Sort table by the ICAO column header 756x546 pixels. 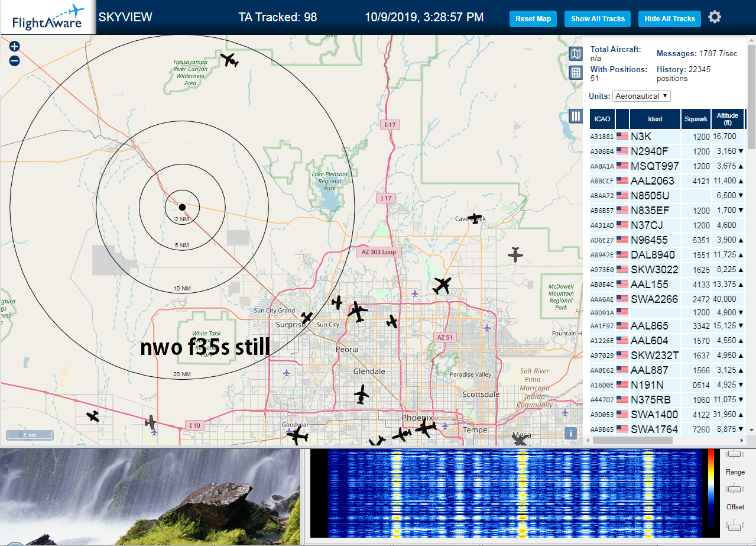coord(602,119)
